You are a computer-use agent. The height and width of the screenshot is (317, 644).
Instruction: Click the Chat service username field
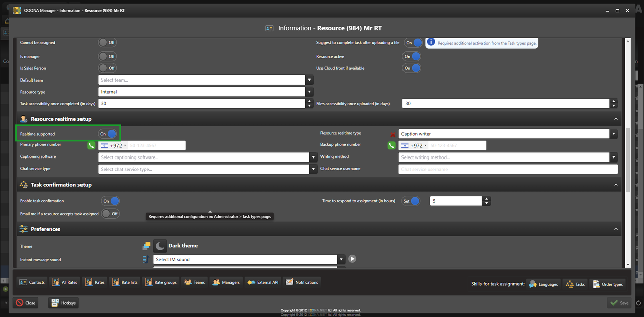point(508,170)
